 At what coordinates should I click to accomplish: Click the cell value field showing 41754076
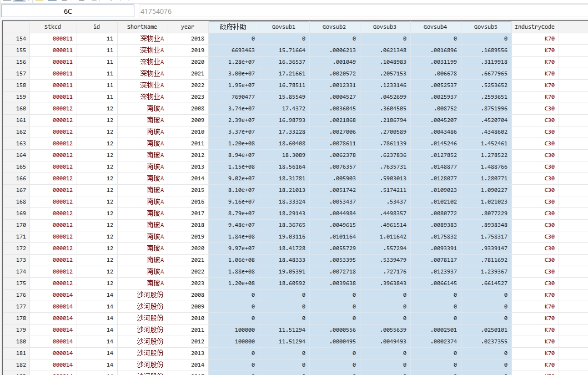point(361,11)
